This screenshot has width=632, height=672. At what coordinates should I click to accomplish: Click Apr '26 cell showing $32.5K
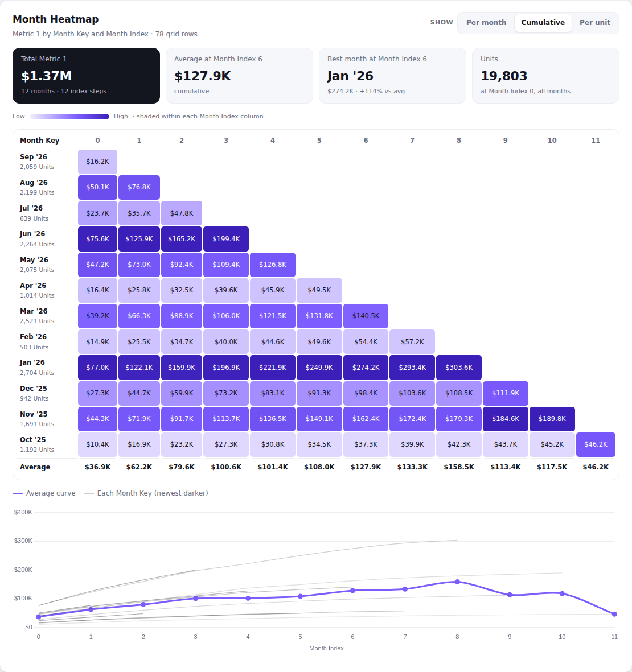[x=182, y=290]
